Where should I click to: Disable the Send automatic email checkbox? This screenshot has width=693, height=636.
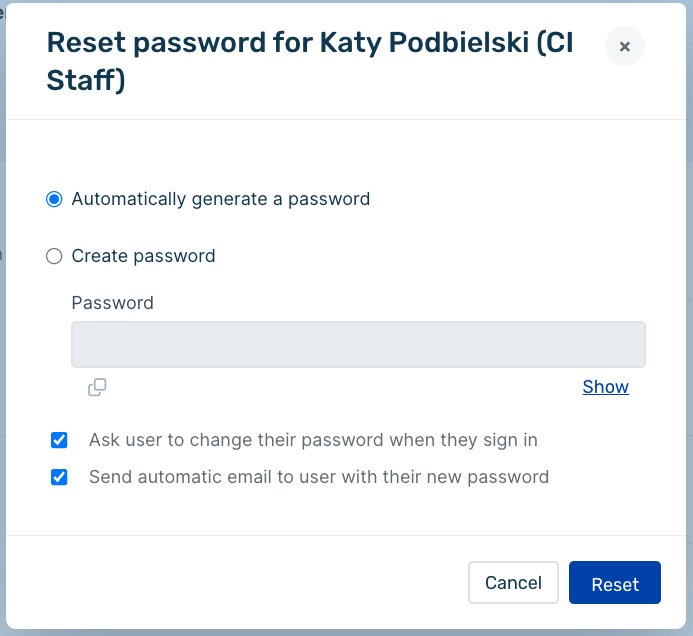tap(59, 477)
